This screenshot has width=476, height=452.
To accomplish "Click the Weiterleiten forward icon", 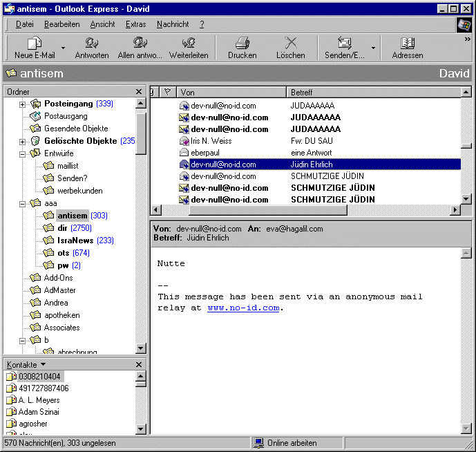I will coord(189,43).
